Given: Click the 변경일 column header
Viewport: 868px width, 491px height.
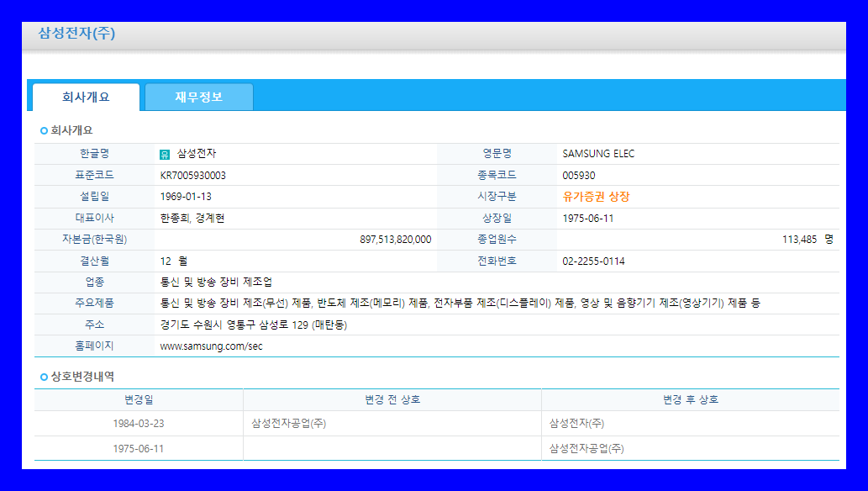Looking at the screenshot, I should pos(139,399).
